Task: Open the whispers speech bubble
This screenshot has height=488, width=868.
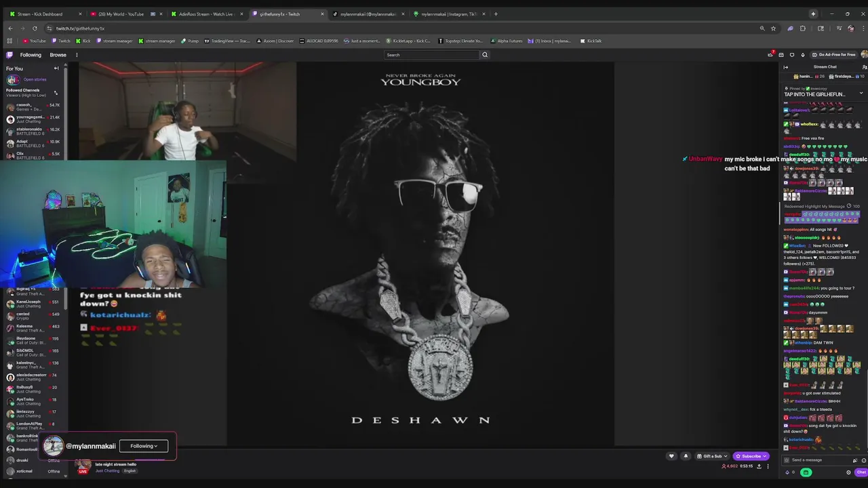Action: coord(792,55)
